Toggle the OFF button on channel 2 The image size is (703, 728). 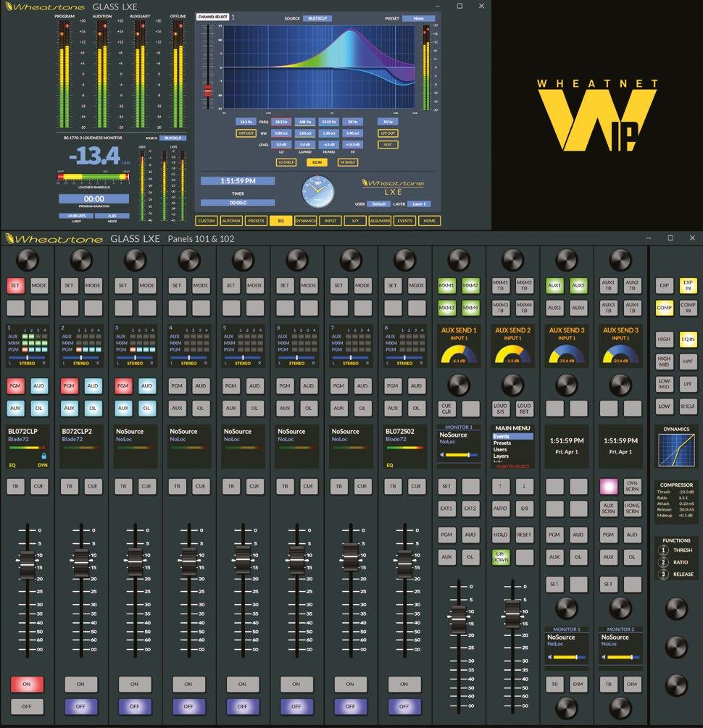click(x=80, y=706)
